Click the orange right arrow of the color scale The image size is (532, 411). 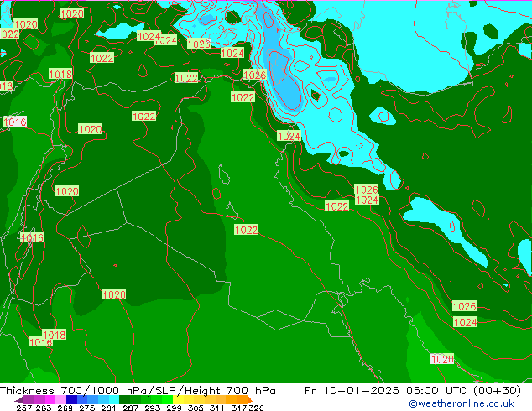250,400
